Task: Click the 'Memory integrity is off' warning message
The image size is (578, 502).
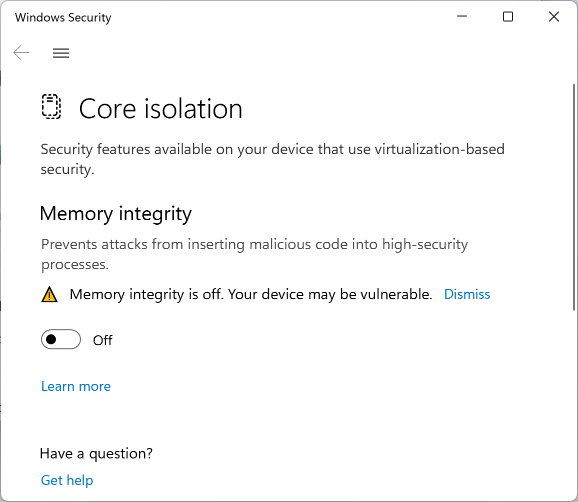Action: [251, 294]
